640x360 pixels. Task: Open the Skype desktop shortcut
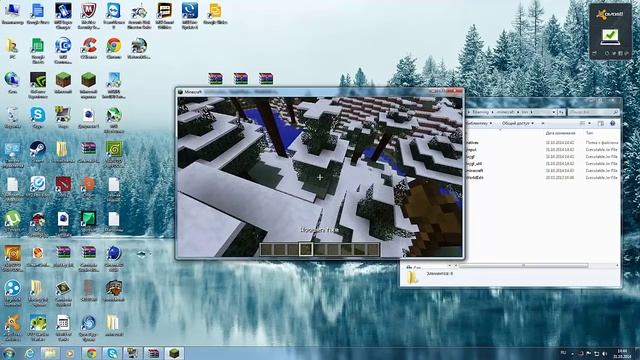[38, 118]
